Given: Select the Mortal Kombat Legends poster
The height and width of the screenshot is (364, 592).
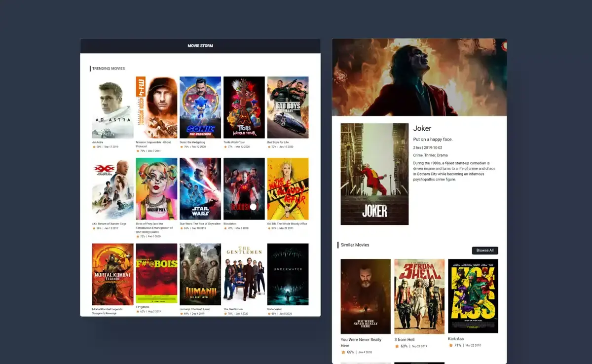Looking at the screenshot, I should 113,274.
